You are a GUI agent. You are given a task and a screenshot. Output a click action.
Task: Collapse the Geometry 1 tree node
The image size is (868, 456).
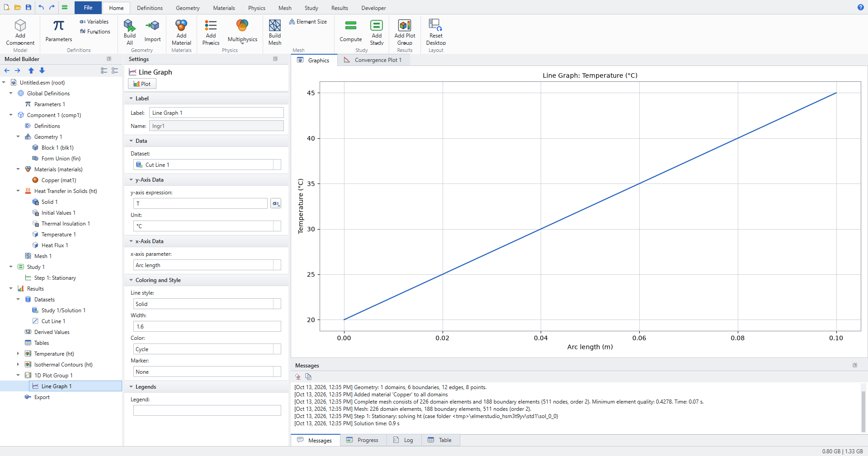pos(18,137)
